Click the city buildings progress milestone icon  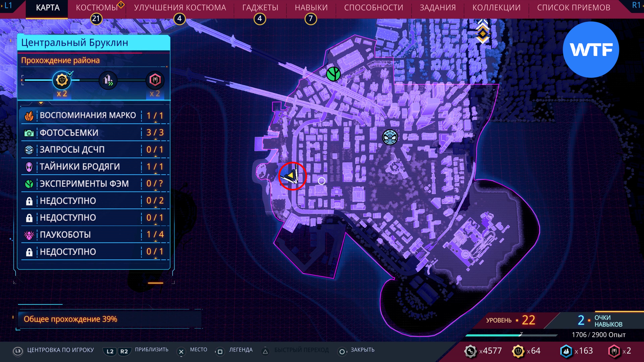coord(108,80)
